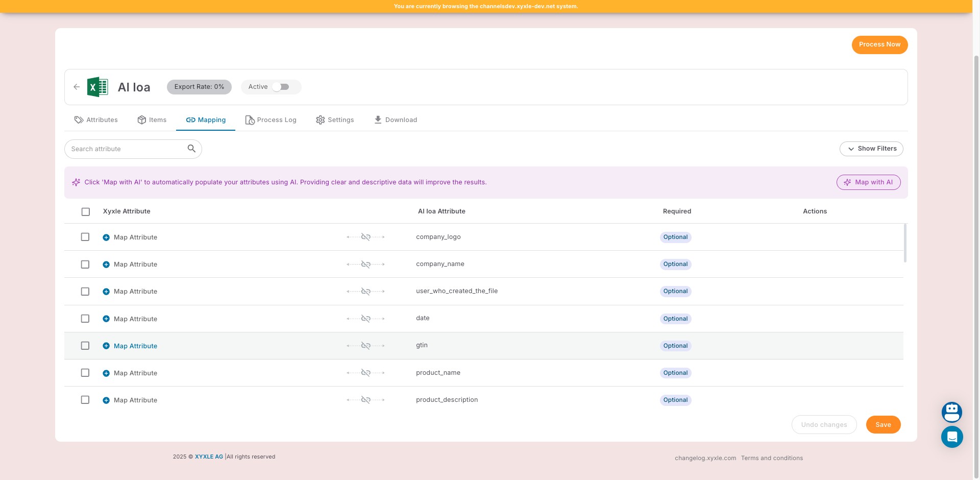The width and height of the screenshot is (980, 480).
Task: Tick the checkbox for the date row
Action: click(x=85, y=319)
